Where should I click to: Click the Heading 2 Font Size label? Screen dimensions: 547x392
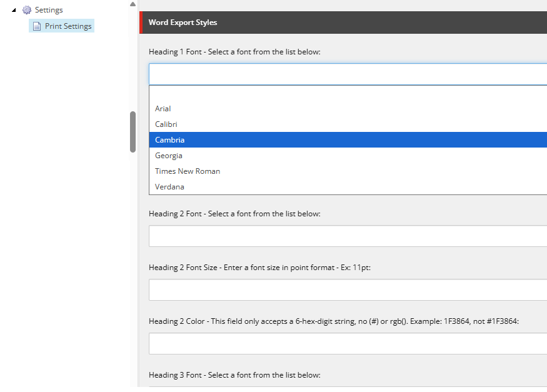pos(259,268)
